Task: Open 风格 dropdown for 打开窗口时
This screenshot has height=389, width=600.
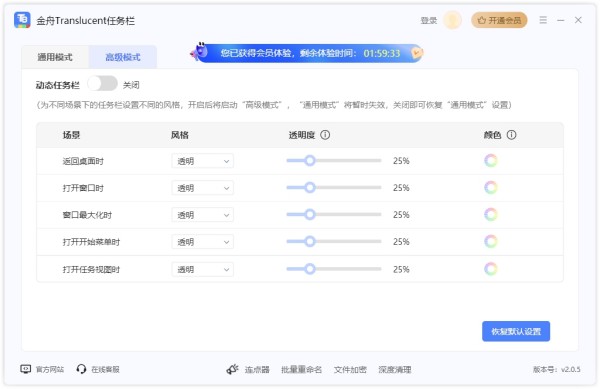Action: pyautogui.click(x=202, y=188)
